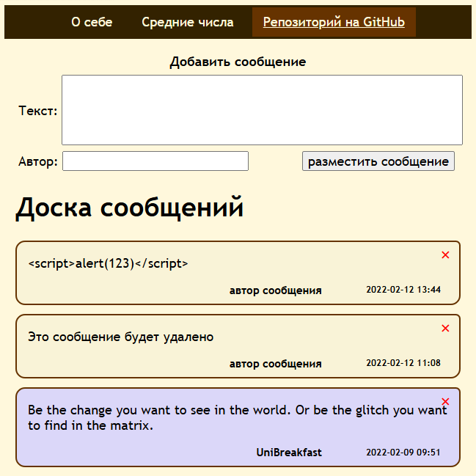
Task: Submit with 'разместить сообщение' button
Action: [378, 161]
